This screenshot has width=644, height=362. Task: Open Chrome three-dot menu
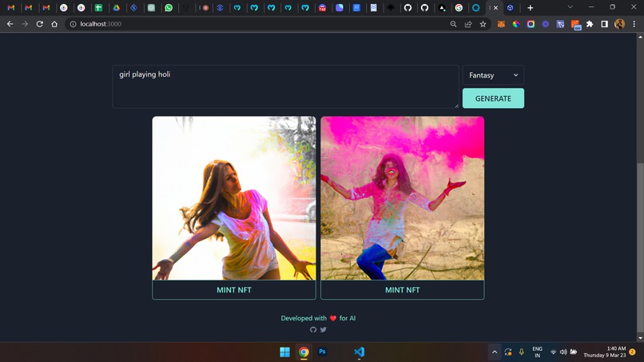click(x=634, y=24)
